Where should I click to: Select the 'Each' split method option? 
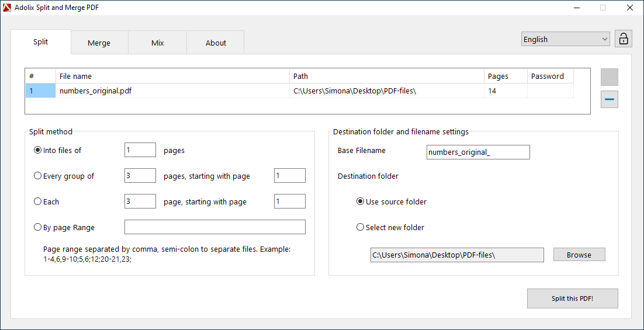pos(38,202)
